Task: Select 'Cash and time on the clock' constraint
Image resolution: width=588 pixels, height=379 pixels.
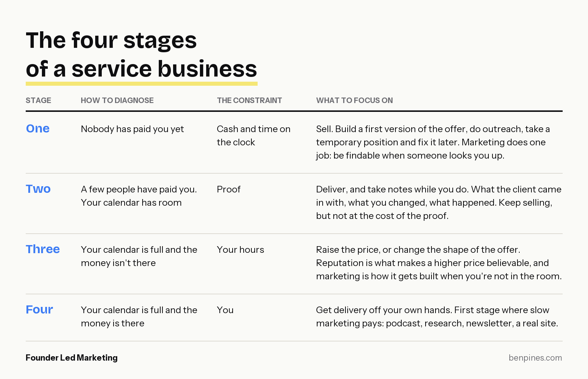Action: pos(254,135)
